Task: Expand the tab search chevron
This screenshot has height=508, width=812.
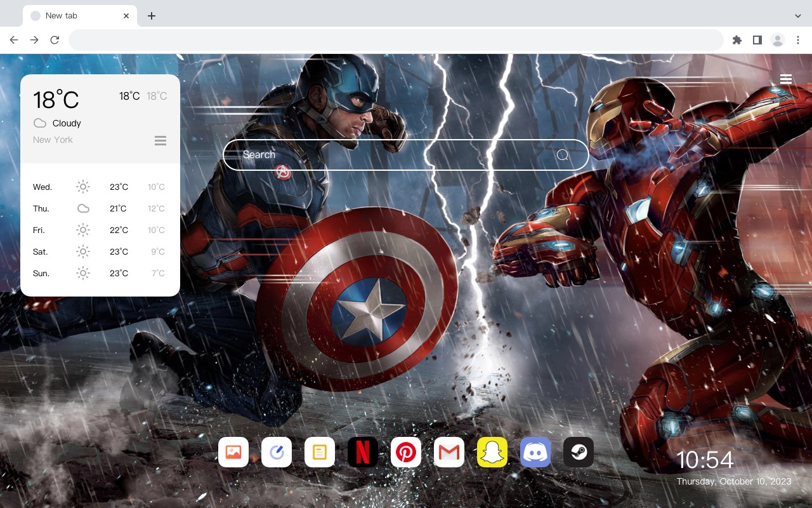Action: tap(798, 16)
